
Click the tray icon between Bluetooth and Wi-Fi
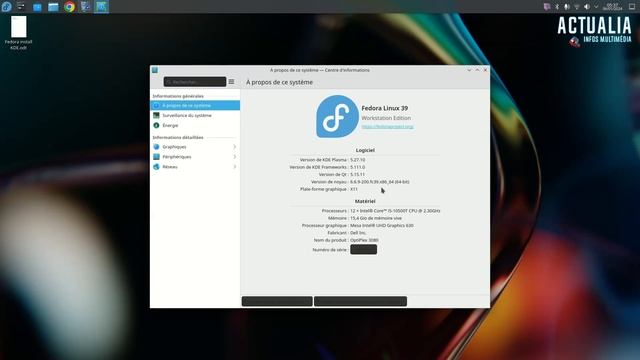click(x=567, y=7)
